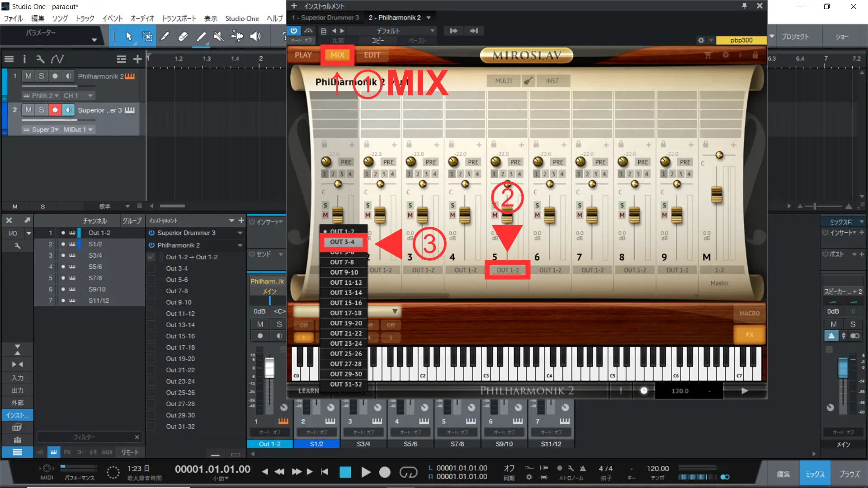
Task: Click the MULTI button
Action: (503, 80)
